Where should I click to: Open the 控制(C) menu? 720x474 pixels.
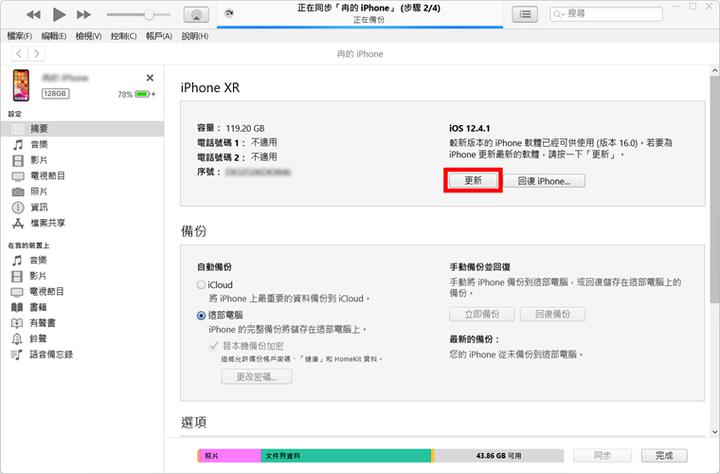coord(124,36)
